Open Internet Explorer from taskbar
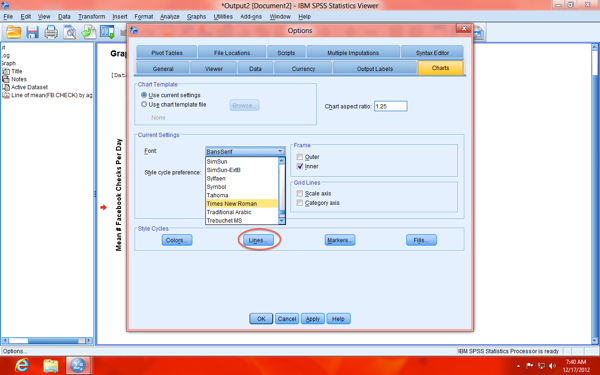This screenshot has height=375, width=600. pos(22,365)
